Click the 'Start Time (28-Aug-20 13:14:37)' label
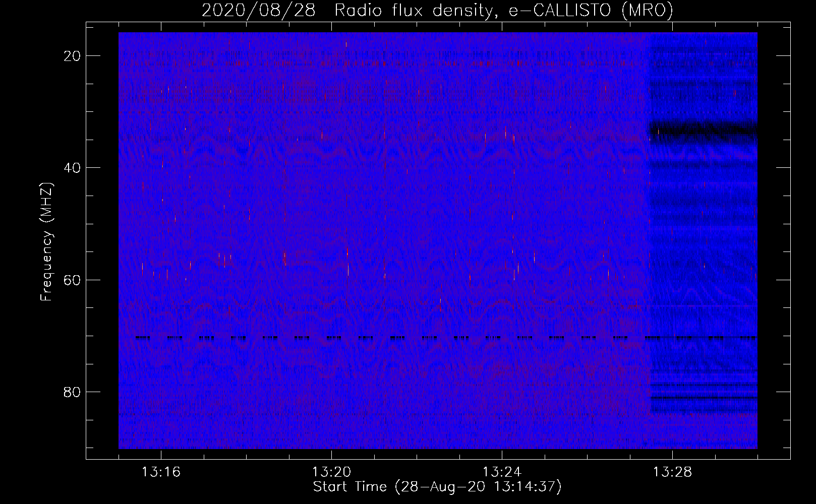This screenshot has width=816, height=504. click(437, 487)
